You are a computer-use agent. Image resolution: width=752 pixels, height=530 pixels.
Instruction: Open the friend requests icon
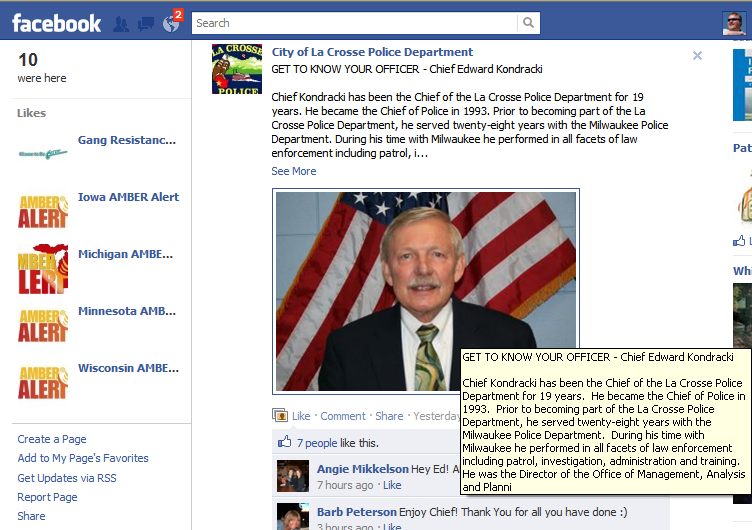[121, 24]
